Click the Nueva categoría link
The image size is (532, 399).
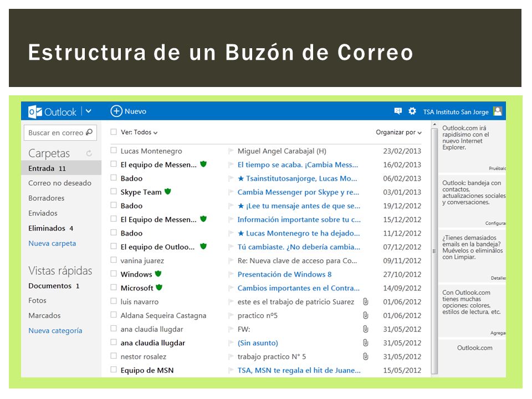tap(55, 330)
